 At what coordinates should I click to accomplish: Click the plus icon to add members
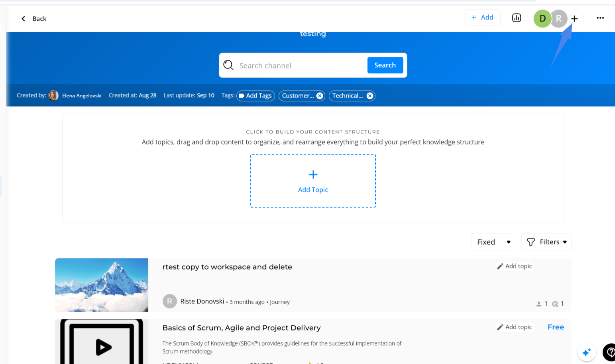[574, 19]
